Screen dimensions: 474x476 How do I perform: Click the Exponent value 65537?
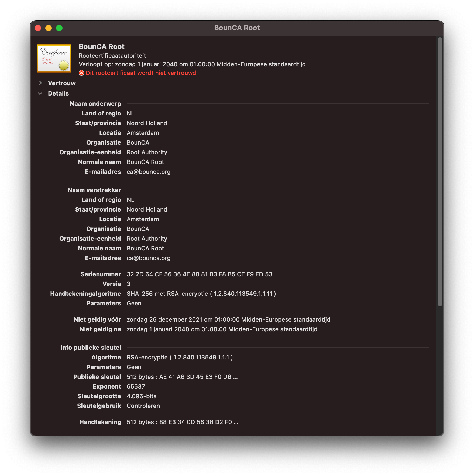click(x=136, y=386)
